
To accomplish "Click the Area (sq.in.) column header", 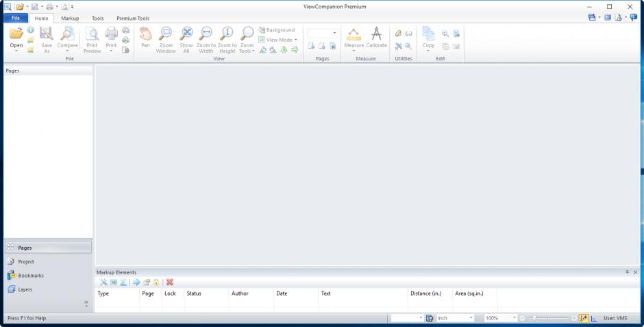I will click(x=475, y=293).
